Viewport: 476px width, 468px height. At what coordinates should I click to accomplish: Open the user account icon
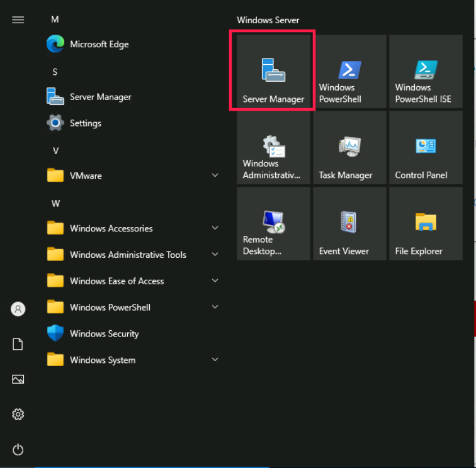18,309
